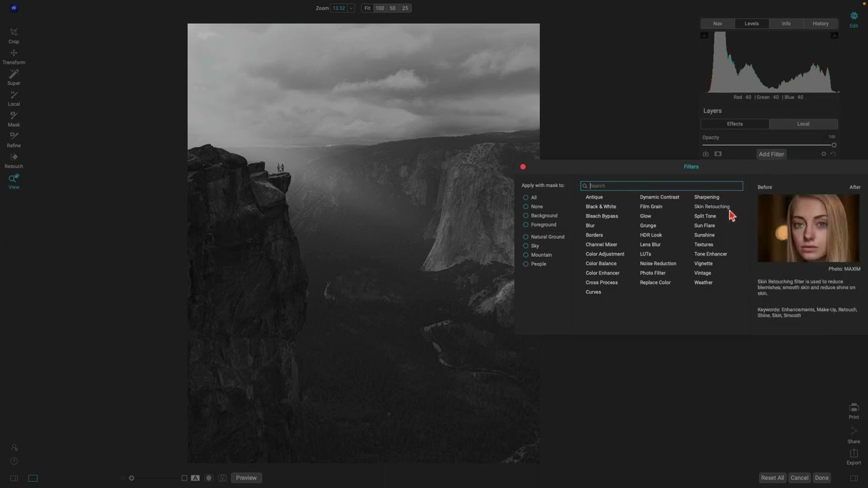Select the Crop tool
This screenshot has height=488, width=868.
[14, 35]
